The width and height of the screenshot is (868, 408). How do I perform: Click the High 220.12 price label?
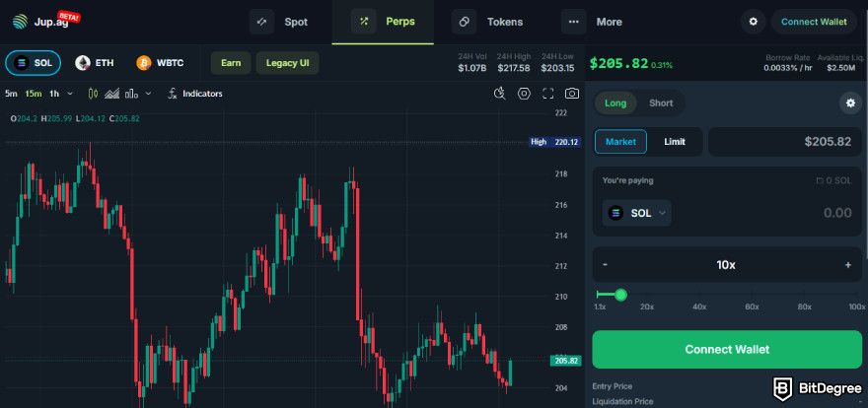(555, 142)
